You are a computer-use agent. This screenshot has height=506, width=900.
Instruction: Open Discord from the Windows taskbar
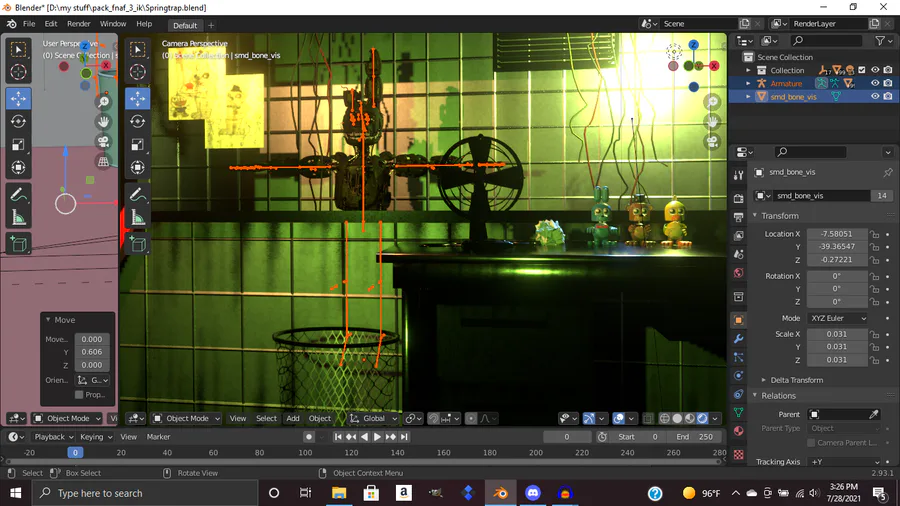(533, 493)
